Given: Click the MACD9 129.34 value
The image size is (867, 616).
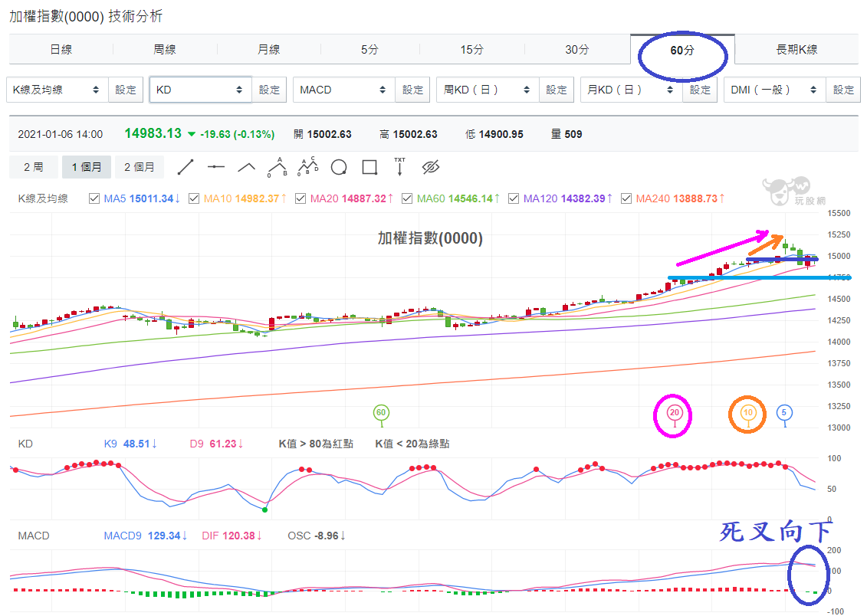Looking at the screenshot, I should (146, 536).
